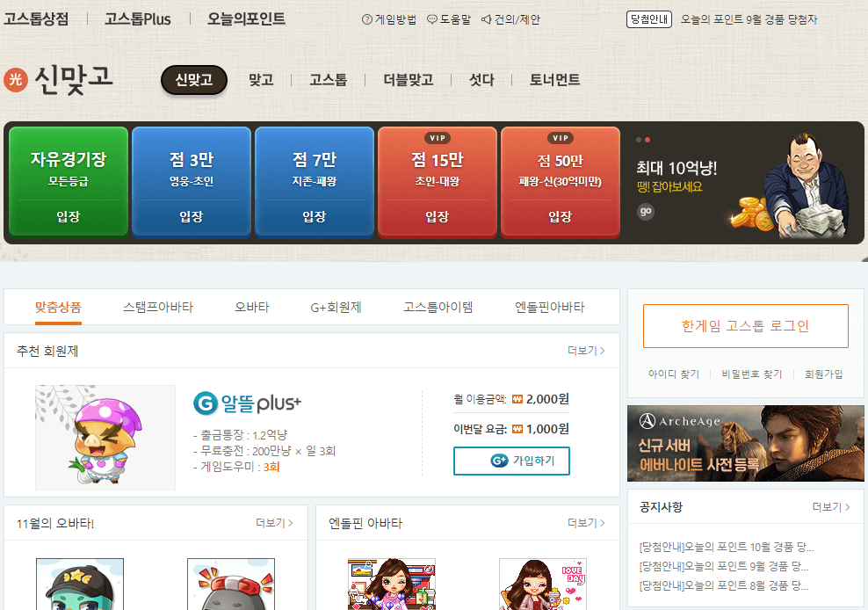This screenshot has height=610, width=868.
Task: Open the LOVE DAY avatar thumbnail
Action: pos(543,584)
